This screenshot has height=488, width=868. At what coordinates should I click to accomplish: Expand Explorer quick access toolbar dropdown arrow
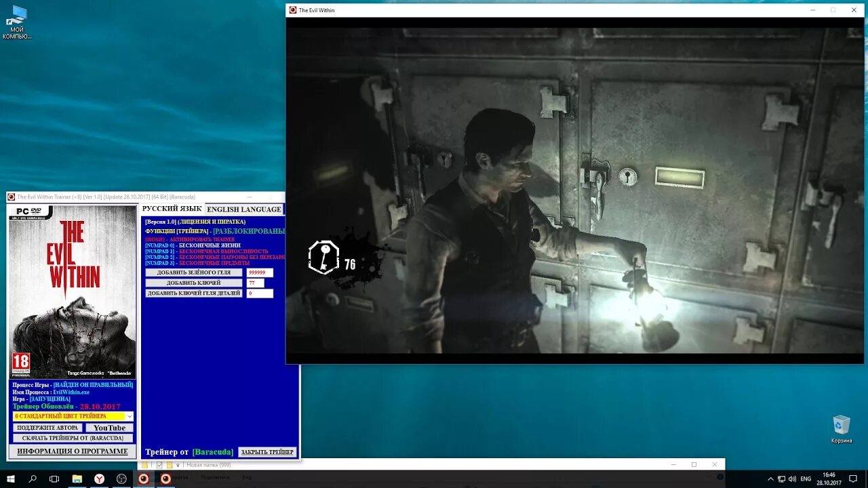click(x=178, y=465)
